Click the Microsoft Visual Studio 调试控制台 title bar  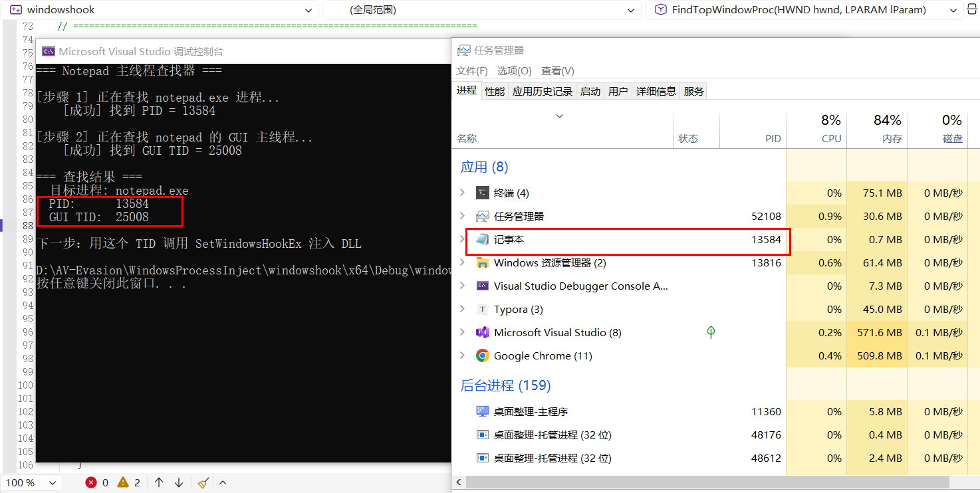(243, 51)
